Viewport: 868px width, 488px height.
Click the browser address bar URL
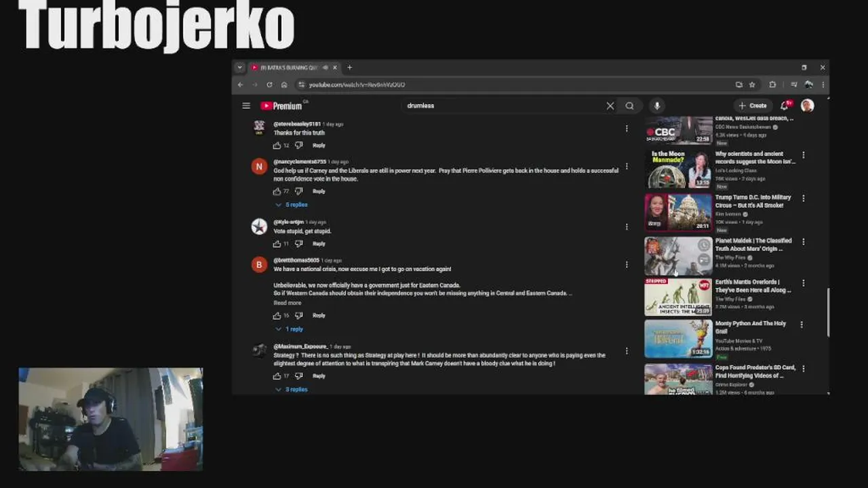click(x=357, y=85)
